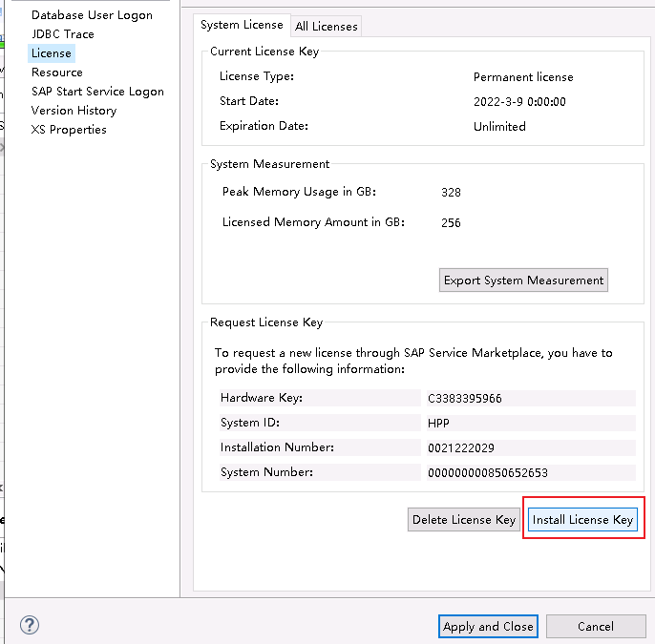Show Version History in the sidebar
The height and width of the screenshot is (644, 655).
coord(74,111)
